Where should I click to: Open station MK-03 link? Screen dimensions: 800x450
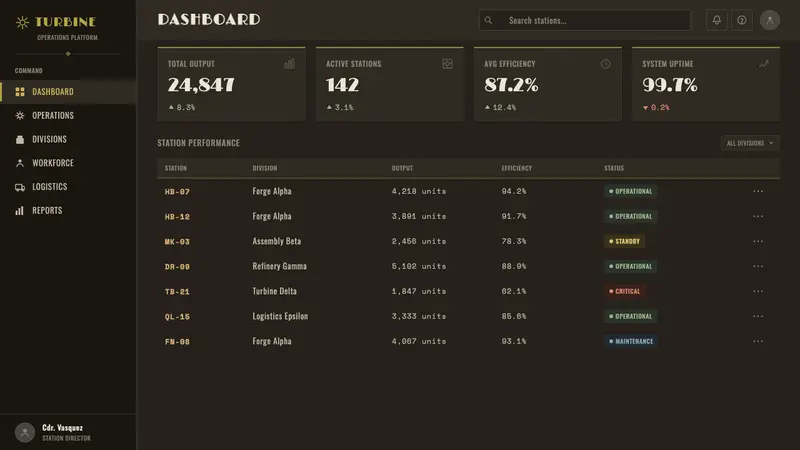[x=177, y=242]
